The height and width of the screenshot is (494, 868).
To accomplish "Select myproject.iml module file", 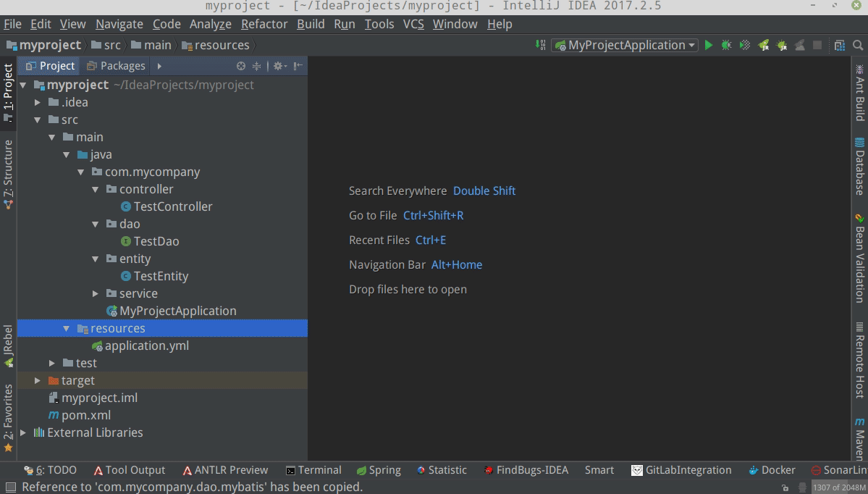I will click(93, 398).
